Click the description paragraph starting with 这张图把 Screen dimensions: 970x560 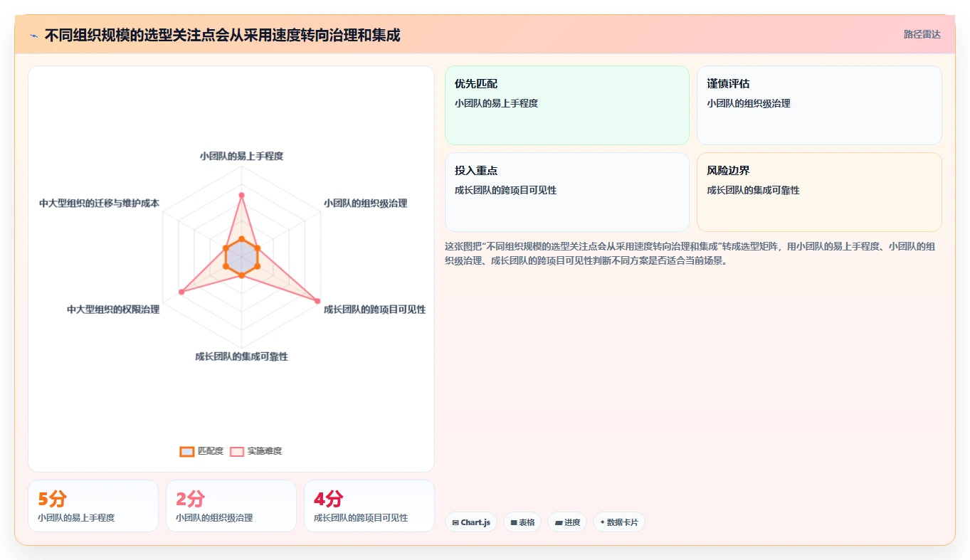tap(690, 253)
